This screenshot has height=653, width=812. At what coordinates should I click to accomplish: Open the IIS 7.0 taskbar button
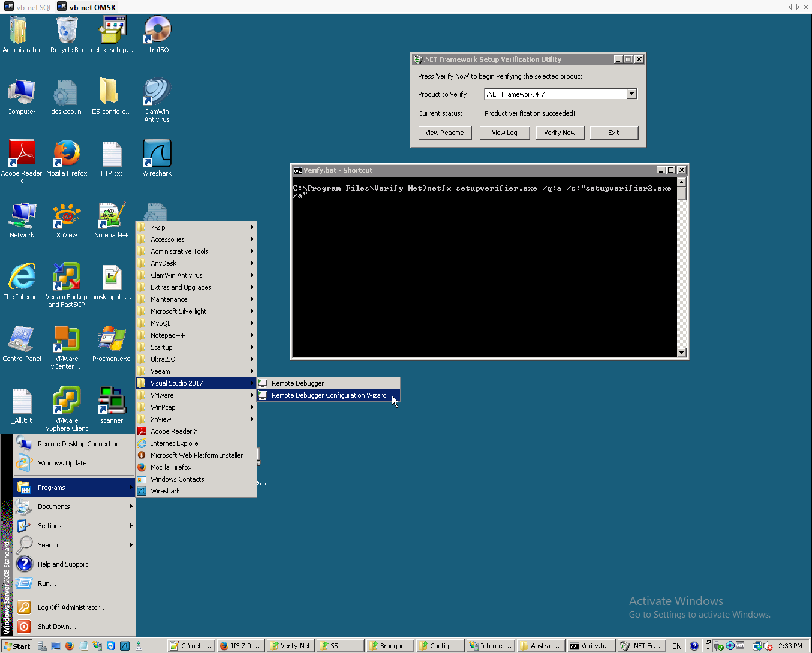pos(240,646)
